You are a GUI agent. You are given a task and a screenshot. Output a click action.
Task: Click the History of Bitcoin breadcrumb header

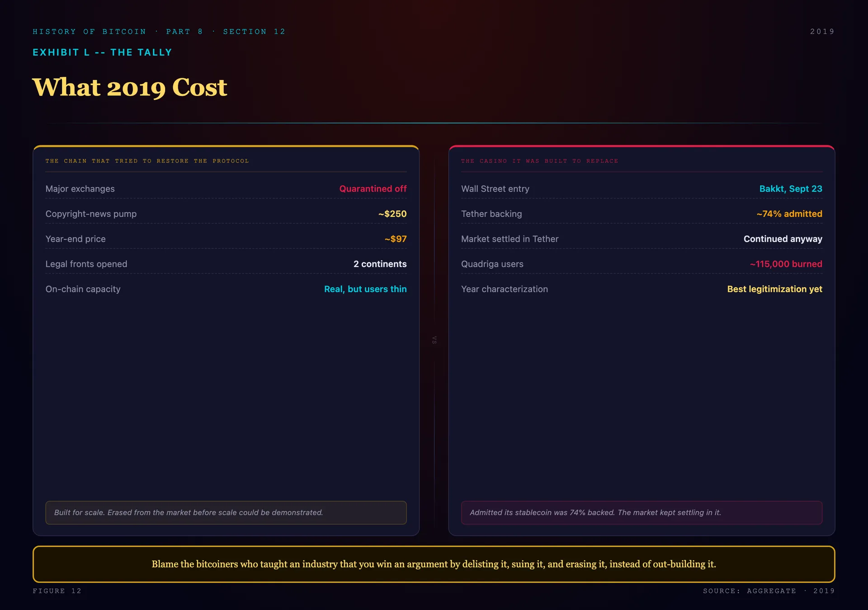pyautogui.click(x=159, y=32)
